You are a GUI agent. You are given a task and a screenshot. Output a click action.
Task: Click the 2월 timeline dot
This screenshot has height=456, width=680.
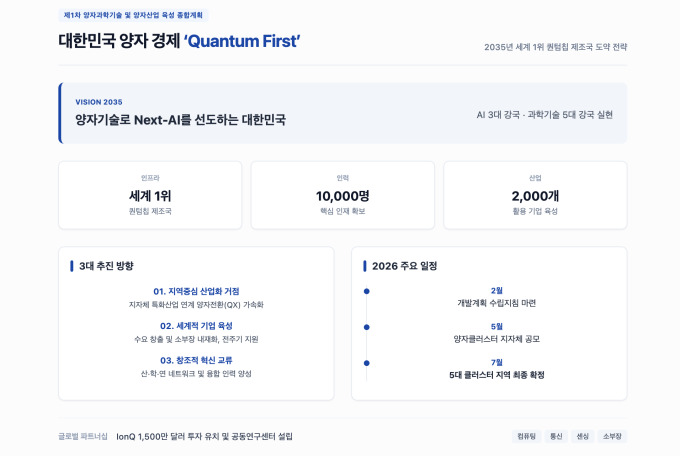(x=367, y=291)
